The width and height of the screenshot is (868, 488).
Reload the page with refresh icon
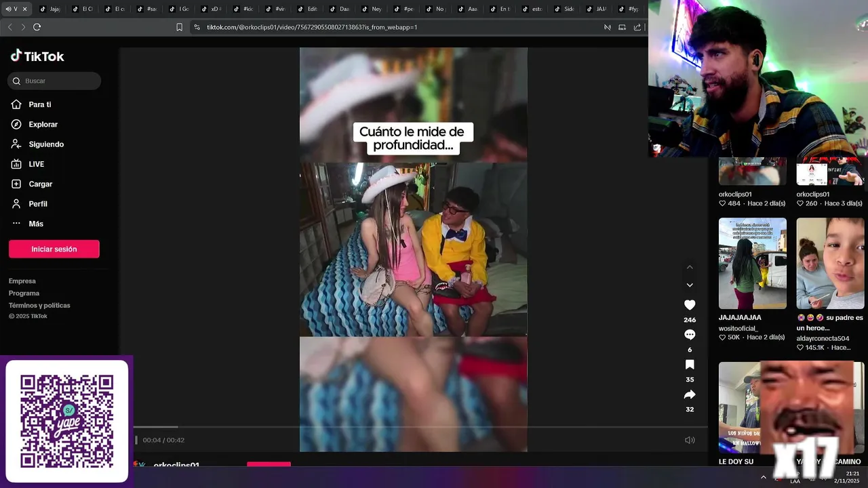point(37,27)
